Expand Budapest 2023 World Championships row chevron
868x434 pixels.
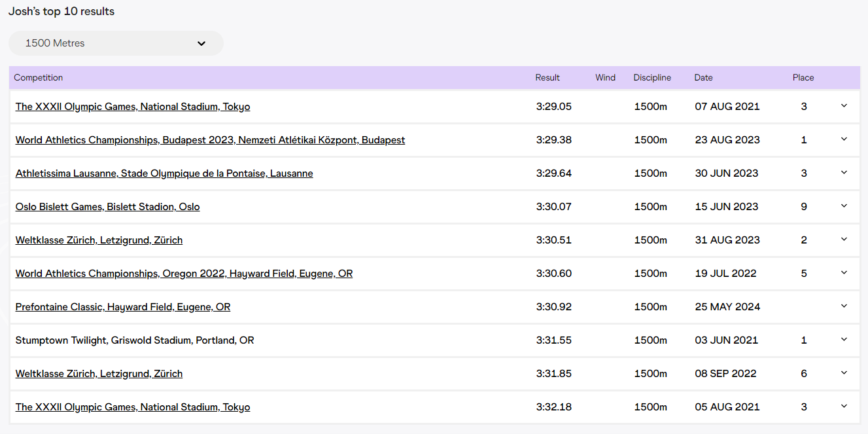click(x=844, y=139)
